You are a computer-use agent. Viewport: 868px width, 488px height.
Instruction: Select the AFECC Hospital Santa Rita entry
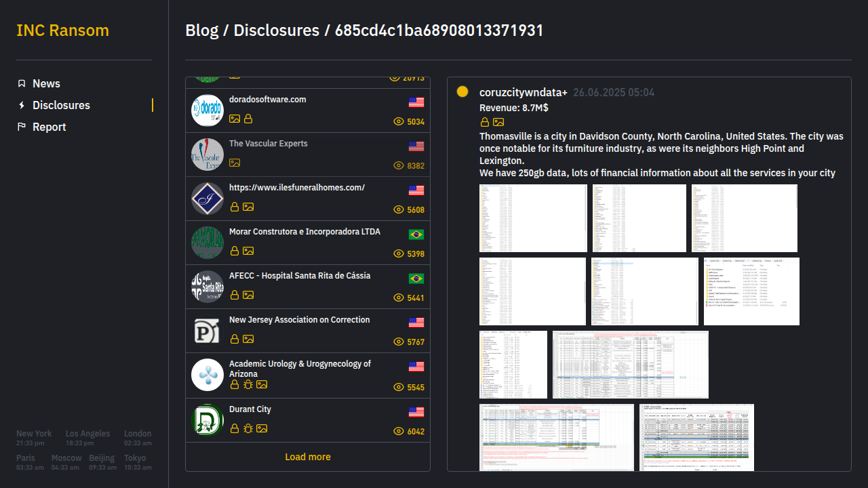(299, 276)
